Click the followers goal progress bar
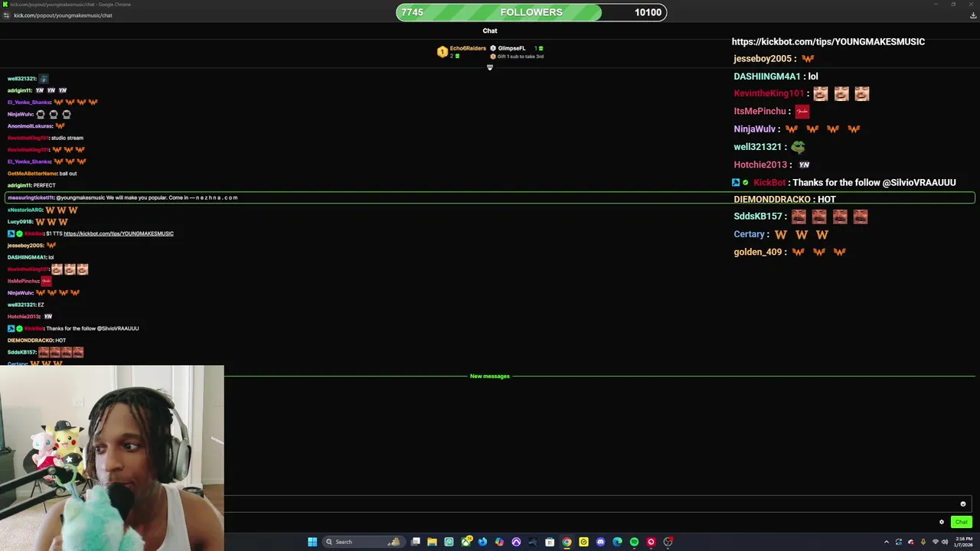This screenshot has height=551, width=980. coord(531,12)
